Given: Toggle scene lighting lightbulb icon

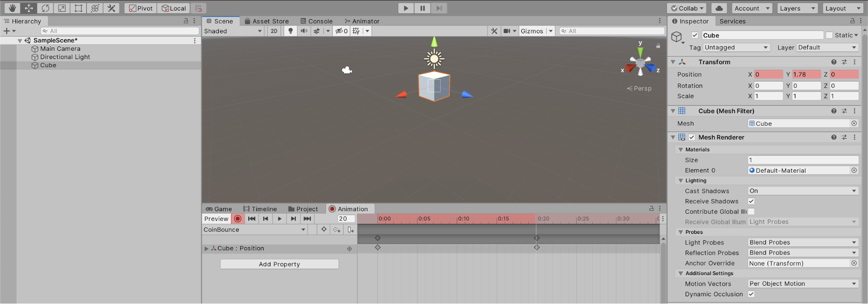Looking at the screenshot, I should [x=290, y=31].
